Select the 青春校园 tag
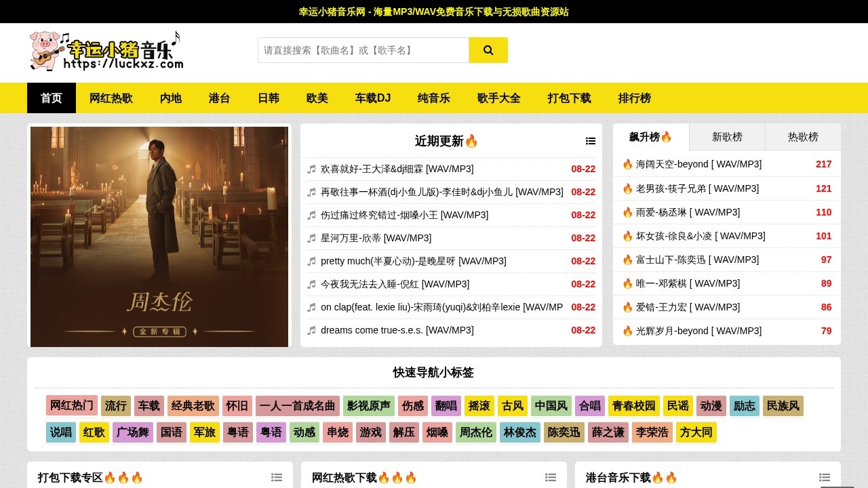The height and width of the screenshot is (488, 868). [x=634, y=406]
